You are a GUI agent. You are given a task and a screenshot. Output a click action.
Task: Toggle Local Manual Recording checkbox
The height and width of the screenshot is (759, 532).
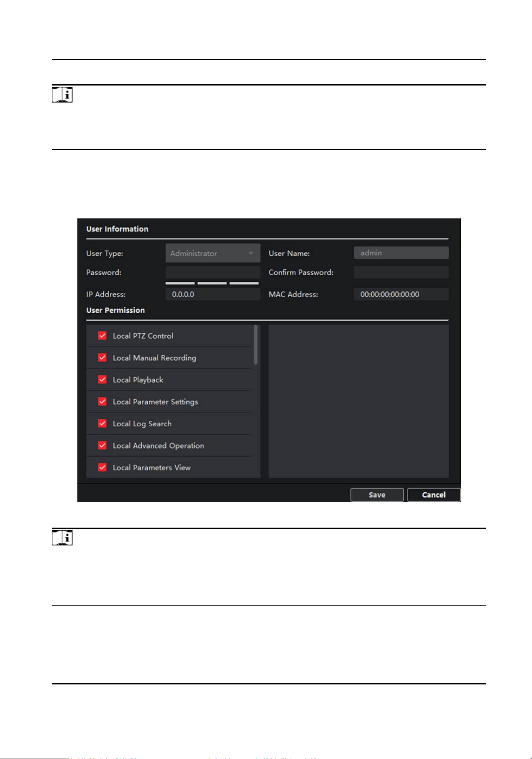point(103,357)
